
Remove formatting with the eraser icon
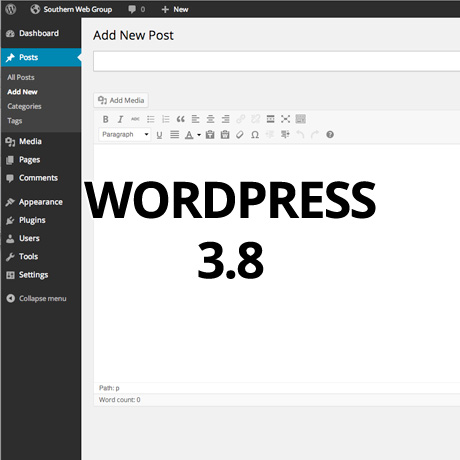tap(240, 135)
